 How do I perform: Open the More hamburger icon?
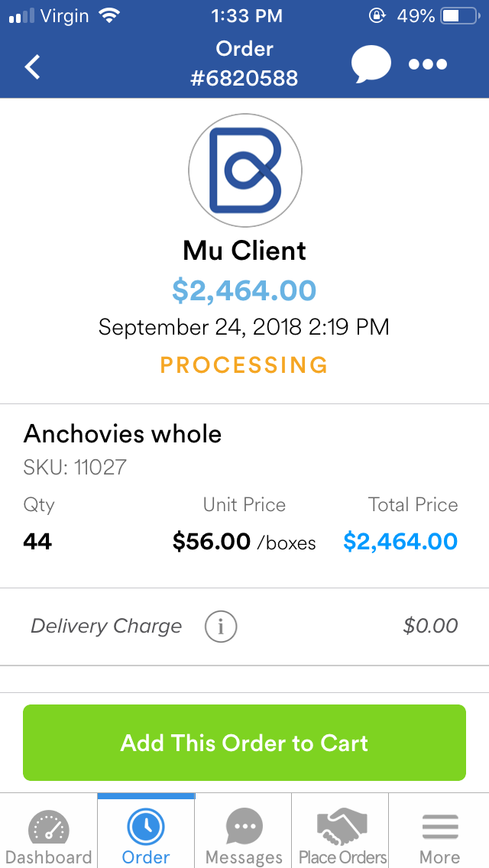point(439,824)
